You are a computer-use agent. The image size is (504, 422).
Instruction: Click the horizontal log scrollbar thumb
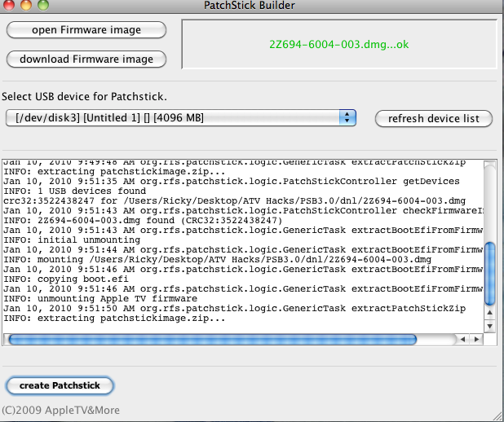[x=213, y=339]
